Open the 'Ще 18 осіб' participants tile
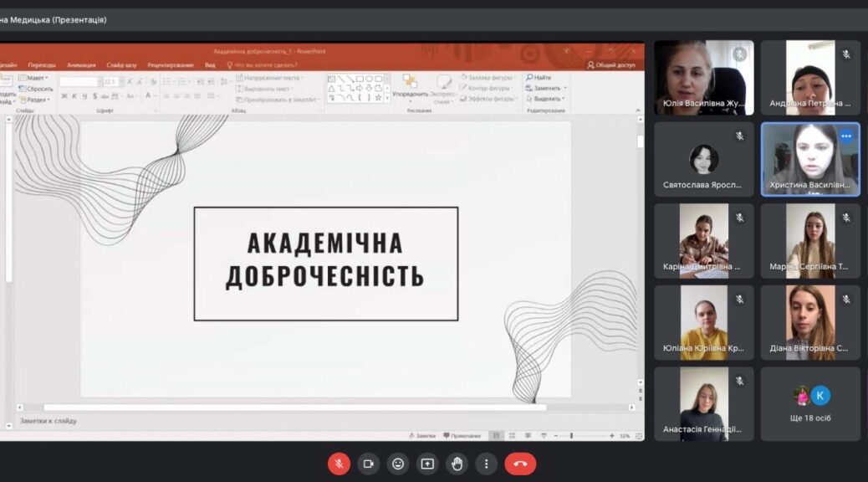Screen dimensions: 868x482 pos(809,404)
